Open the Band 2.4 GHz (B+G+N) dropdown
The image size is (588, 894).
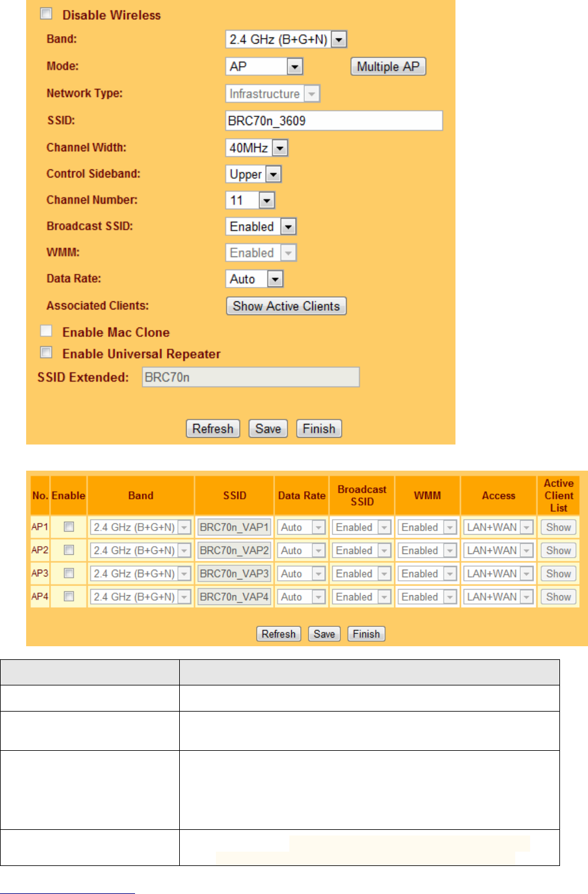pyautogui.click(x=286, y=39)
